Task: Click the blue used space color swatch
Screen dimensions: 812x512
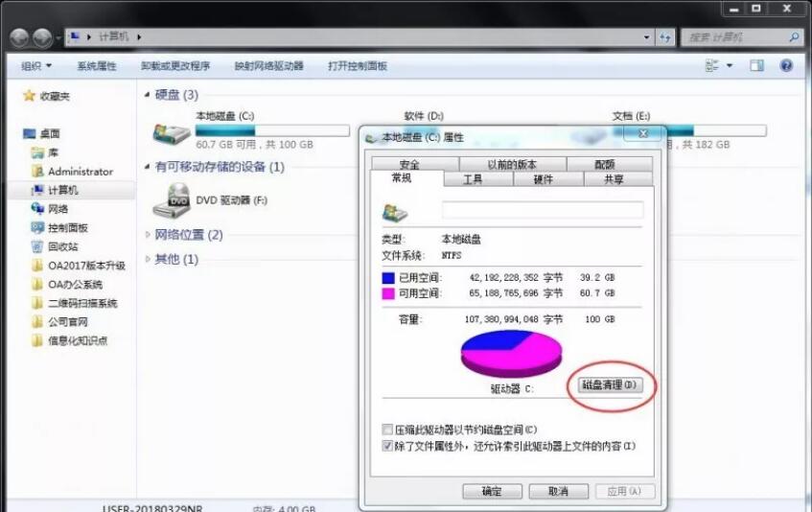Action: tap(388, 277)
